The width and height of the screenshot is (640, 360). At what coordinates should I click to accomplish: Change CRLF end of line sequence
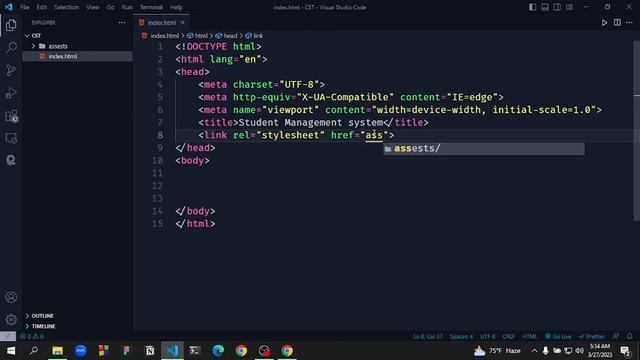[x=509, y=336]
